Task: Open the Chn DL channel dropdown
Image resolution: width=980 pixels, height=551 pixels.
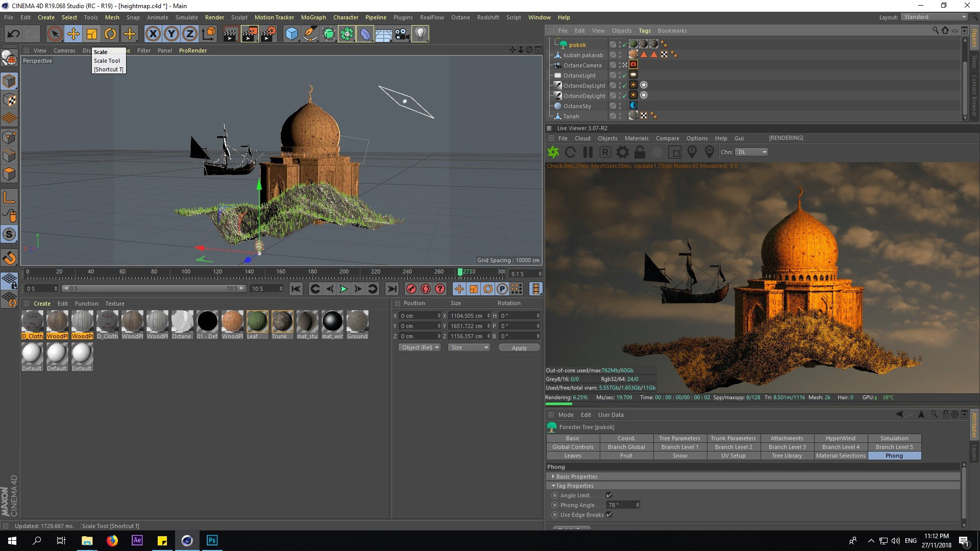Action: (x=752, y=152)
